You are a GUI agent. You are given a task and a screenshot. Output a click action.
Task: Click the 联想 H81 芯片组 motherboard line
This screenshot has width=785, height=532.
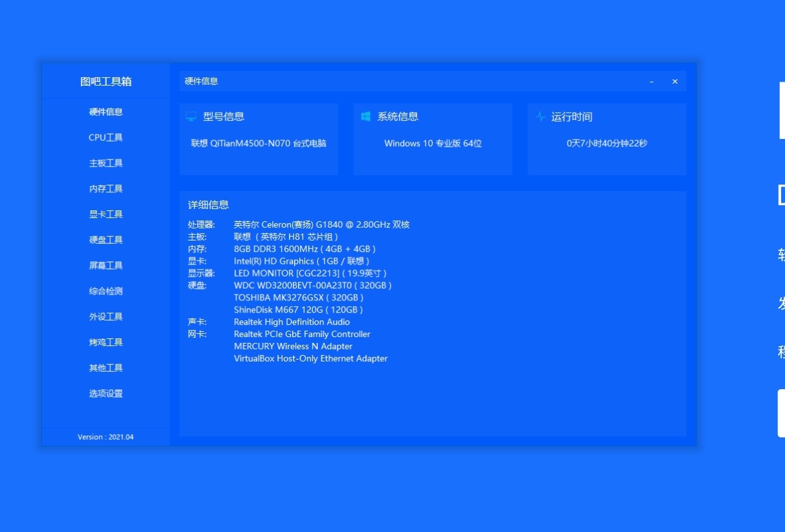tap(286, 237)
